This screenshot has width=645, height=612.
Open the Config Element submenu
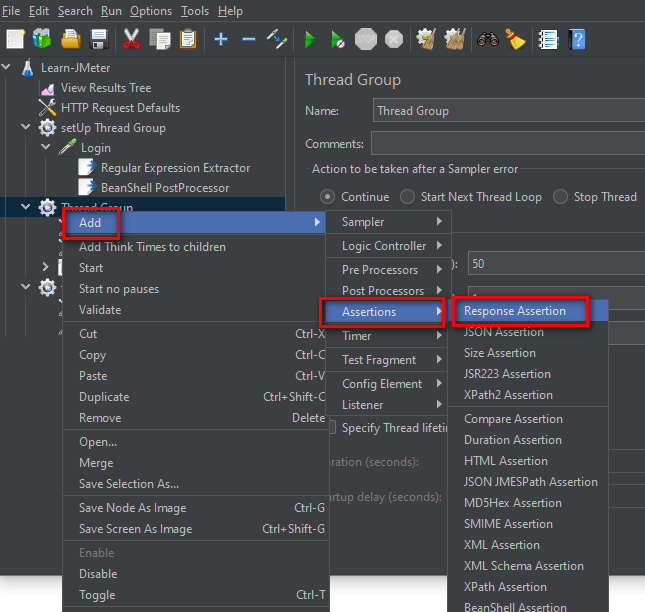click(x=388, y=384)
